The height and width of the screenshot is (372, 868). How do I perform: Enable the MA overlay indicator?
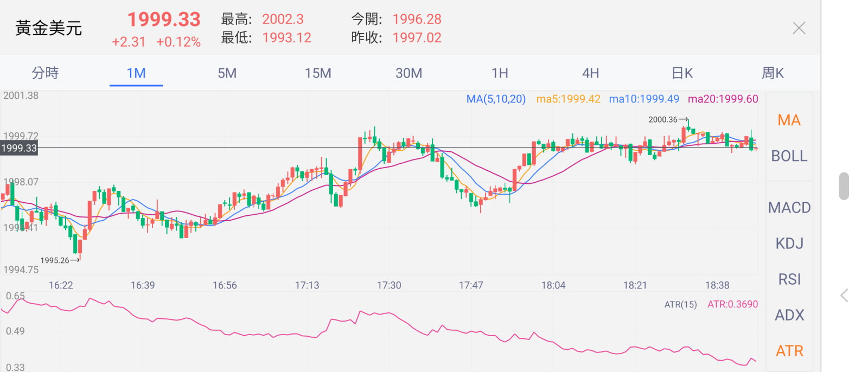789,120
